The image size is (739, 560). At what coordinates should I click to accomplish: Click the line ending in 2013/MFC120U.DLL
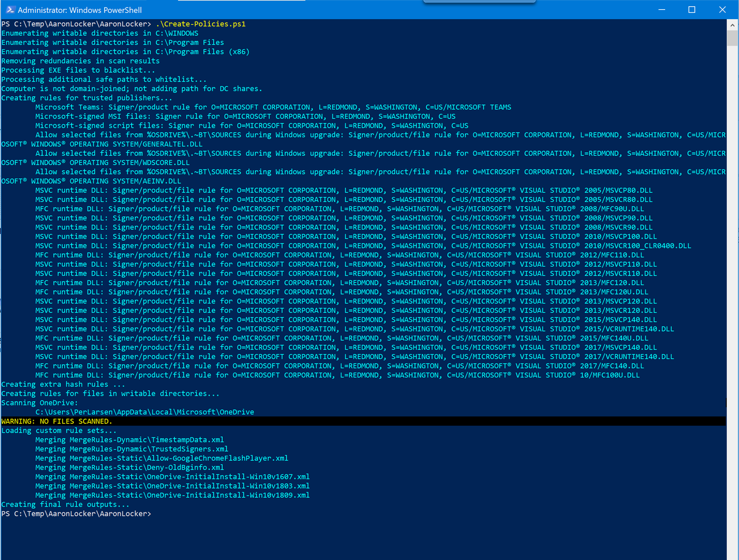click(x=342, y=292)
